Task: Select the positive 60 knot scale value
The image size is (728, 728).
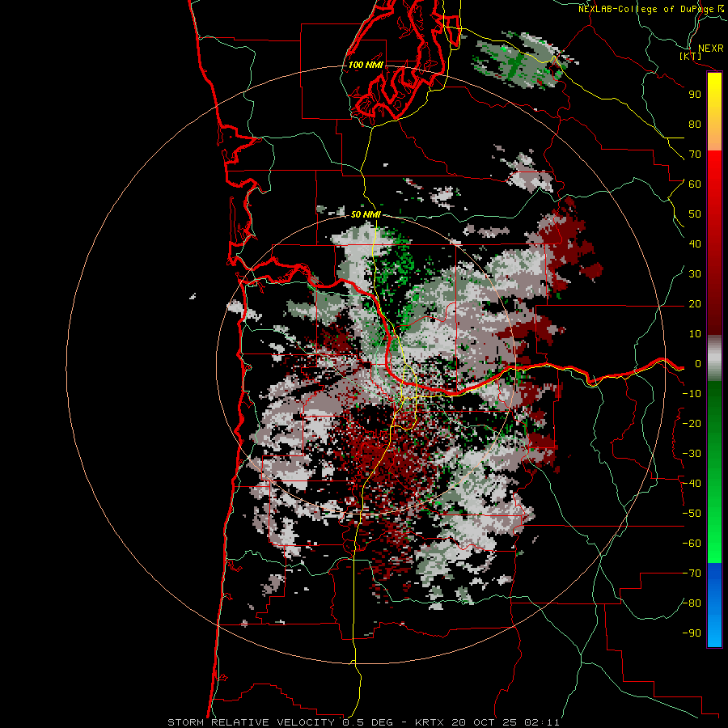Action: [x=695, y=184]
